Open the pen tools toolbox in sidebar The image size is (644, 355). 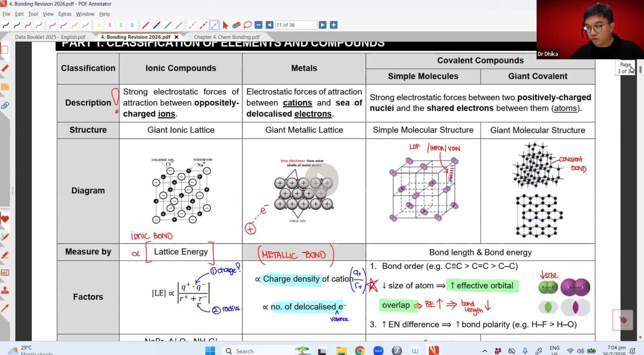coord(5,237)
